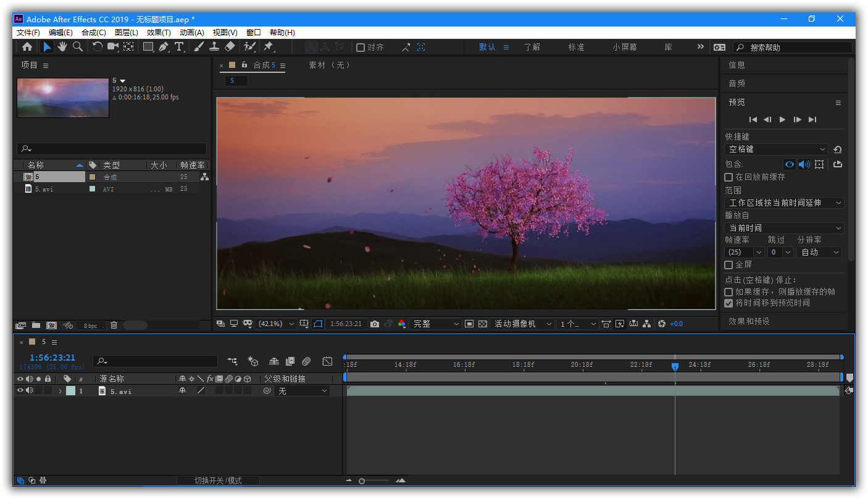Open the 效果和预设 panel
The image size is (868, 499).
coord(749,321)
